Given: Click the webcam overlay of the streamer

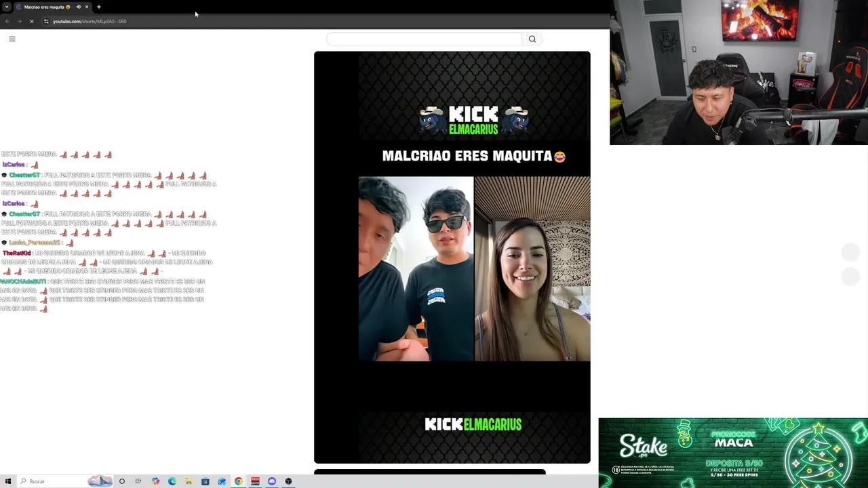Looking at the screenshot, I should [738, 73].
